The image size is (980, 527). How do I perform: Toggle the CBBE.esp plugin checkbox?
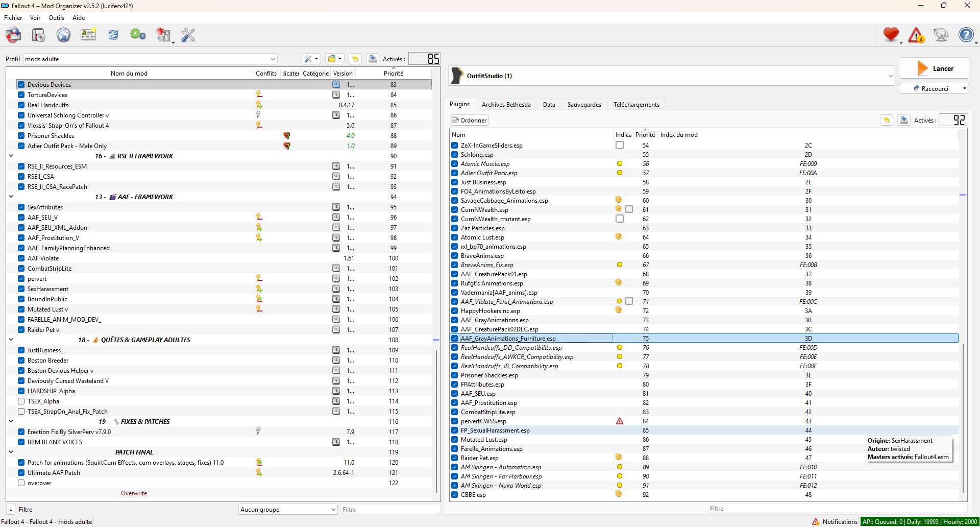[454, 495]
